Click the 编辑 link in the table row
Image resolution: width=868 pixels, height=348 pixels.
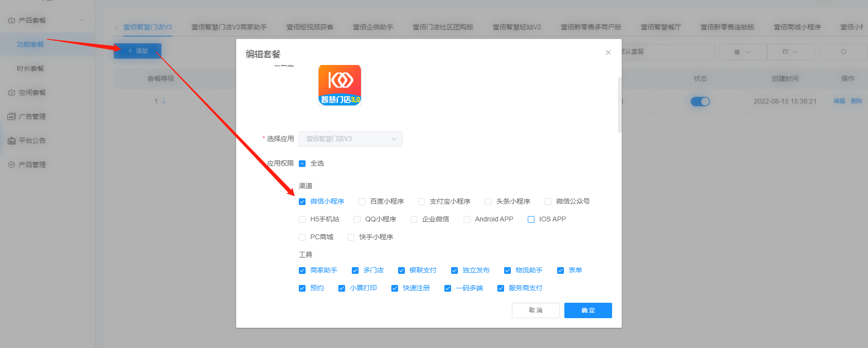point(839,101)
